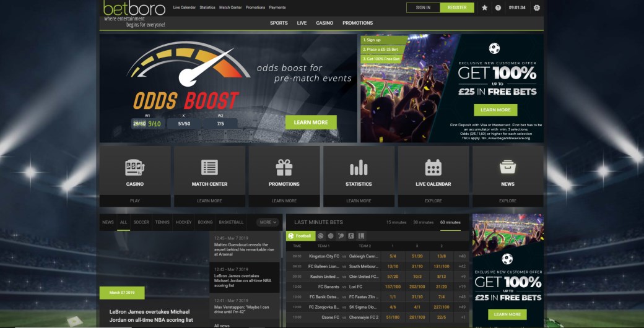Expand +1 markets for Ozone FC
This screenshot has height=328, width=644.
pos(462,317)
